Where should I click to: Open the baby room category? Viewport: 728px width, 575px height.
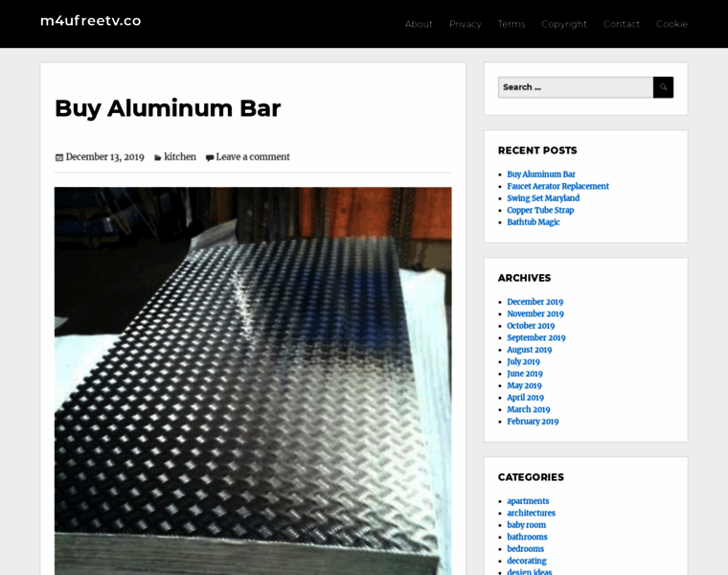coord(527,525)
